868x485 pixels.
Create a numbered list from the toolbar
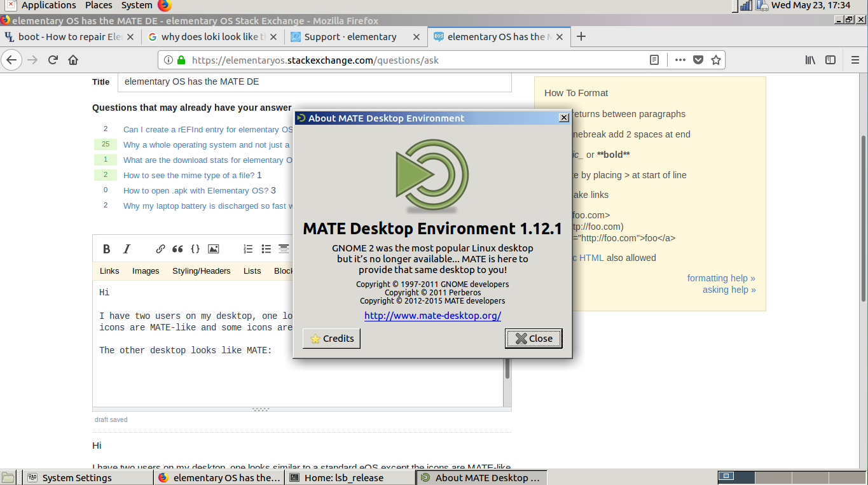point(248,249)
